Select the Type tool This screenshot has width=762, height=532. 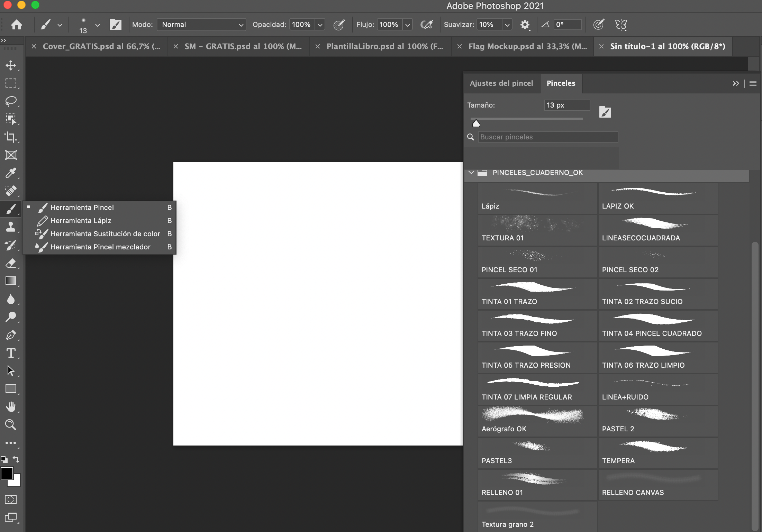coord(11,353)
